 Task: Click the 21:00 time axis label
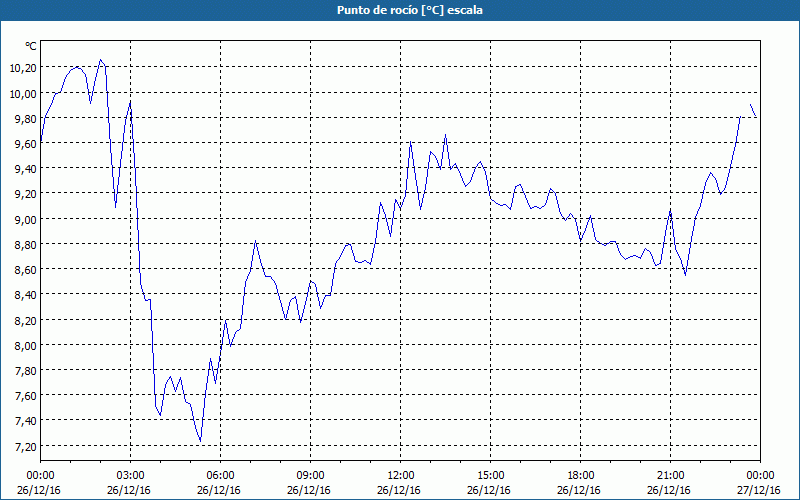point(670,476)
